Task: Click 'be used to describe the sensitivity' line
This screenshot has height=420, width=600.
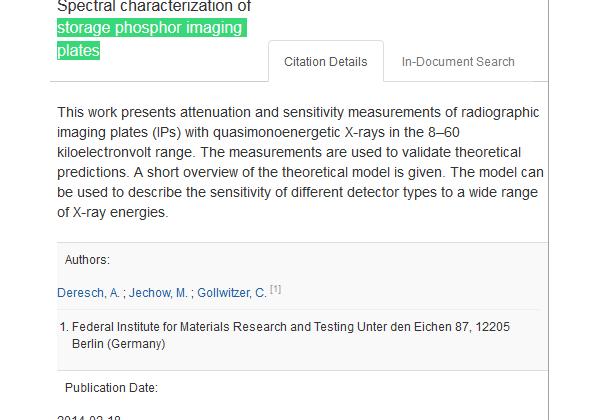Action: click(x=170, y=191)
